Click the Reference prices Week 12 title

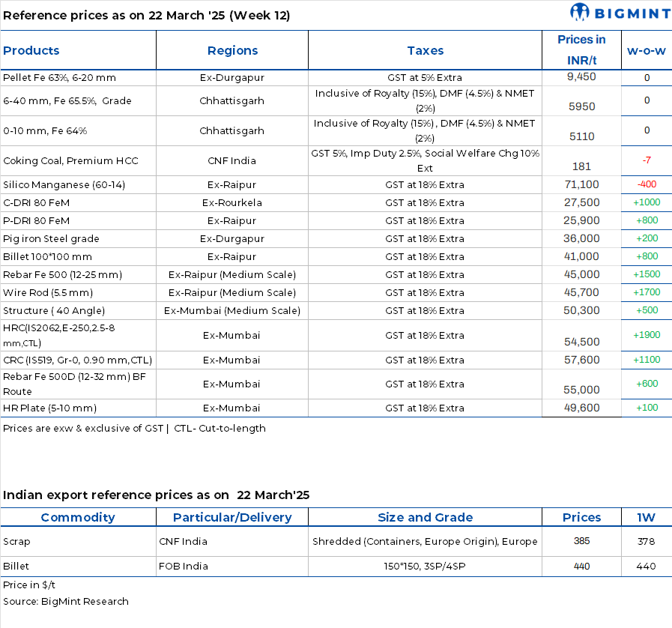[x=147, y=15]
